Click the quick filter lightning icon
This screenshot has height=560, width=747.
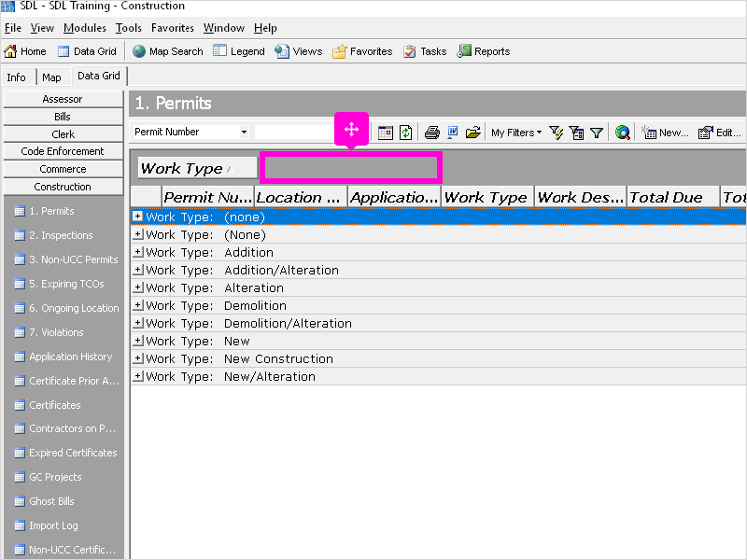coord(556,133)
